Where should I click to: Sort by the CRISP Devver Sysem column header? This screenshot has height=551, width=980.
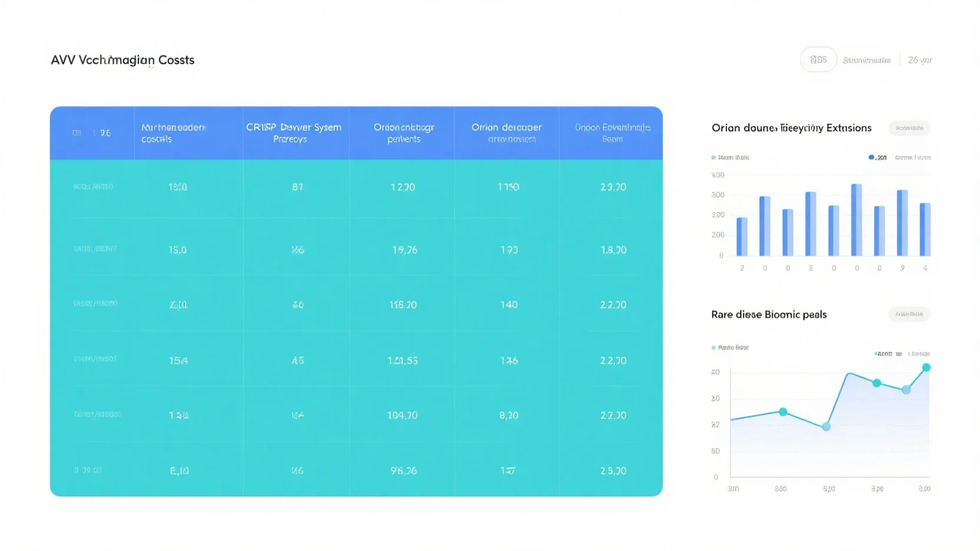coord(294,133)
